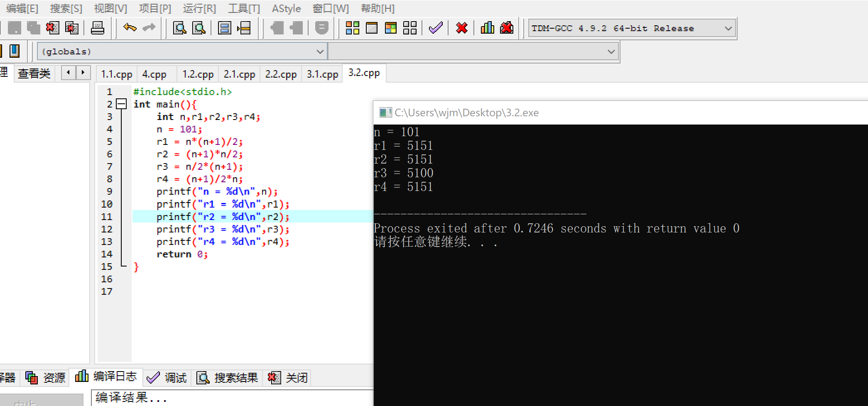Open the 编辑[E] menu

(22, 8)
